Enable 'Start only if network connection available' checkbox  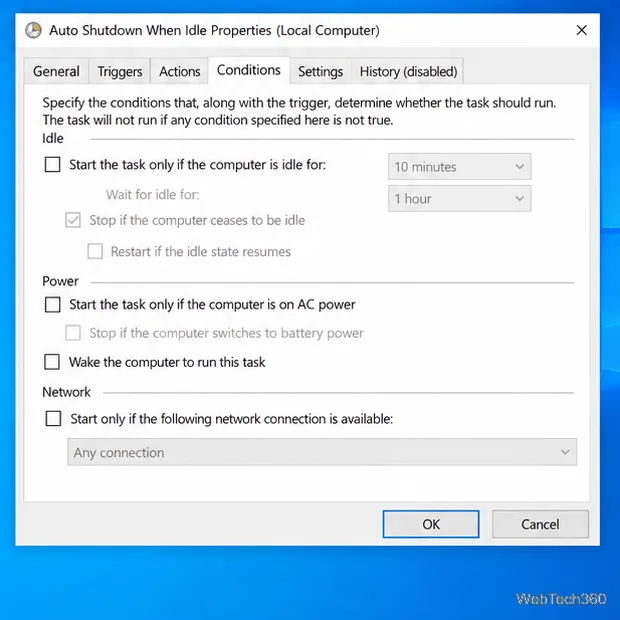pos(53,418)
